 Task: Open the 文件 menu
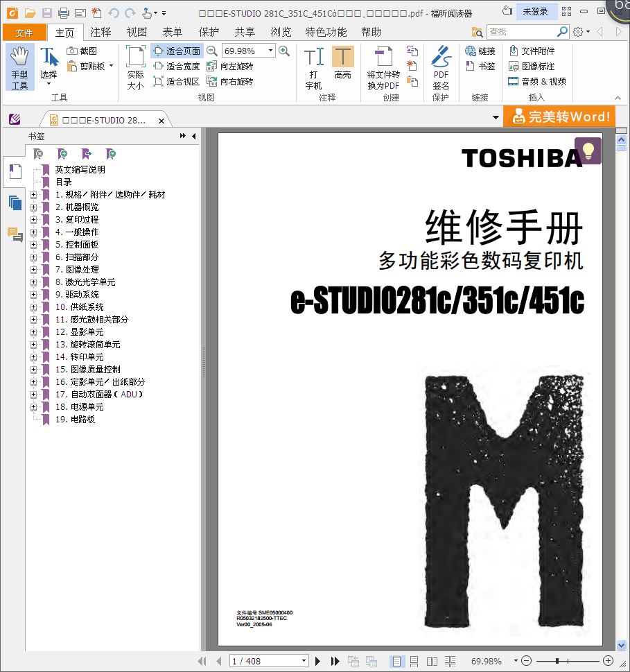[x=24, y=33]
